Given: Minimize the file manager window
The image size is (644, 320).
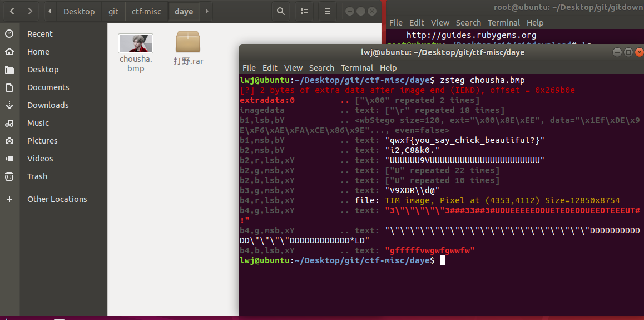Looking at the screenshot, I should [x=349, y=12].
